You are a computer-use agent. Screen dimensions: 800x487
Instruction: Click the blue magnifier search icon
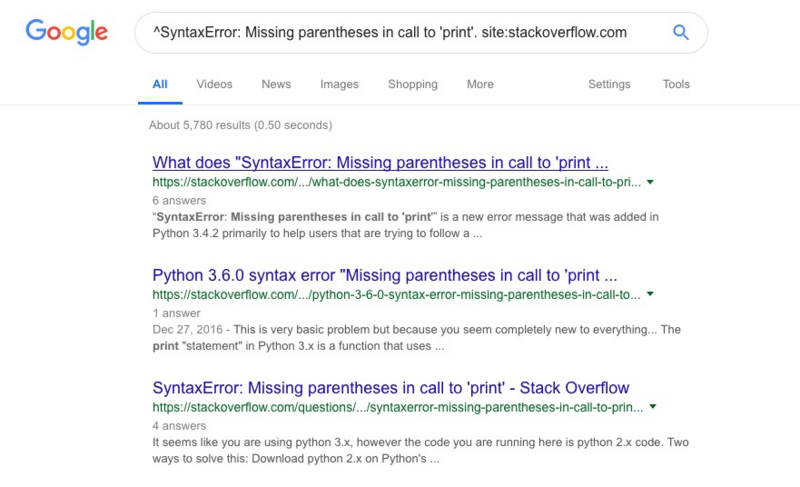(x=681, y=33)
